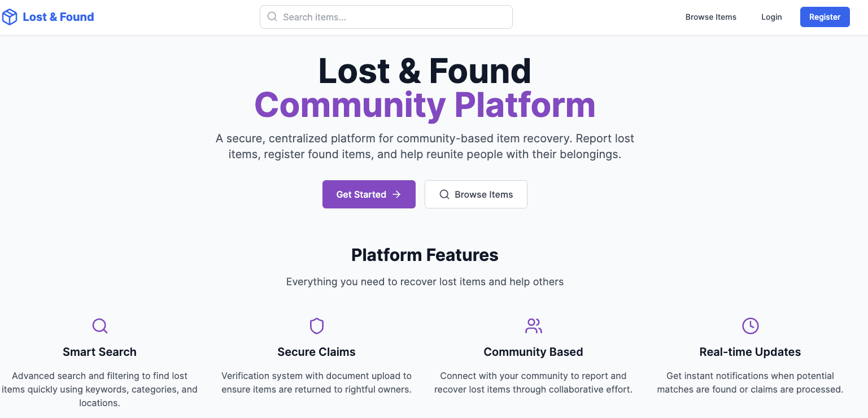The width and height of the screenshot is (868, 418).
Task: Select Login in the navigation bar
Action: point(771,17)
